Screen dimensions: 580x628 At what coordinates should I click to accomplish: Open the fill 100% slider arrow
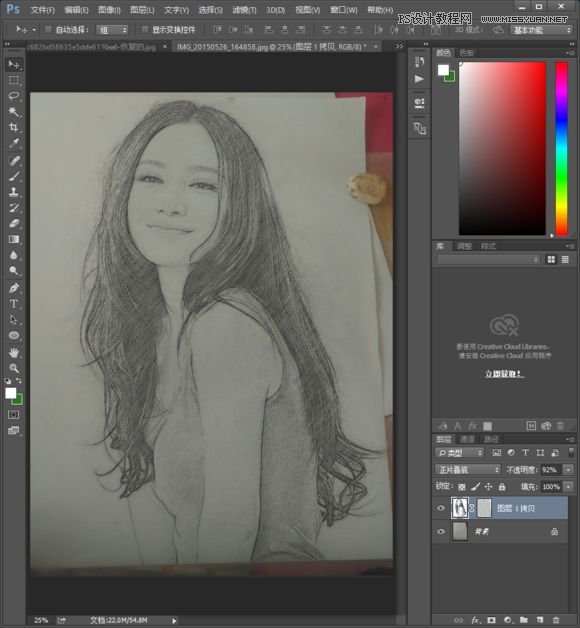[568, 487]
